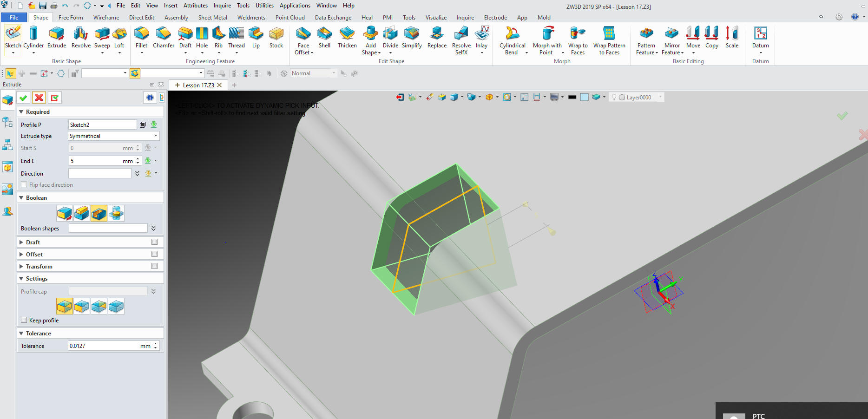The height and width of the screenshot is (419, 868).
Task: Select the Stock tool
Action: click(276, 37)
